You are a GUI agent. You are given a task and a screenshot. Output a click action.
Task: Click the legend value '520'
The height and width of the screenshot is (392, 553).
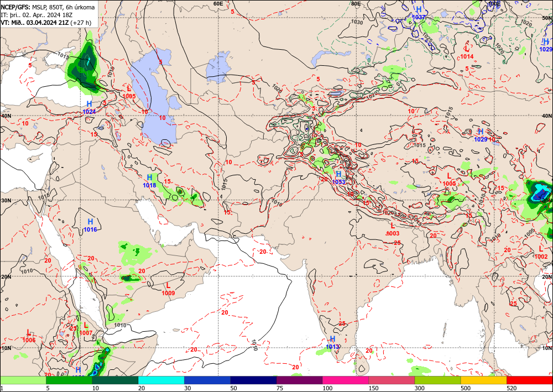(512, 389)
